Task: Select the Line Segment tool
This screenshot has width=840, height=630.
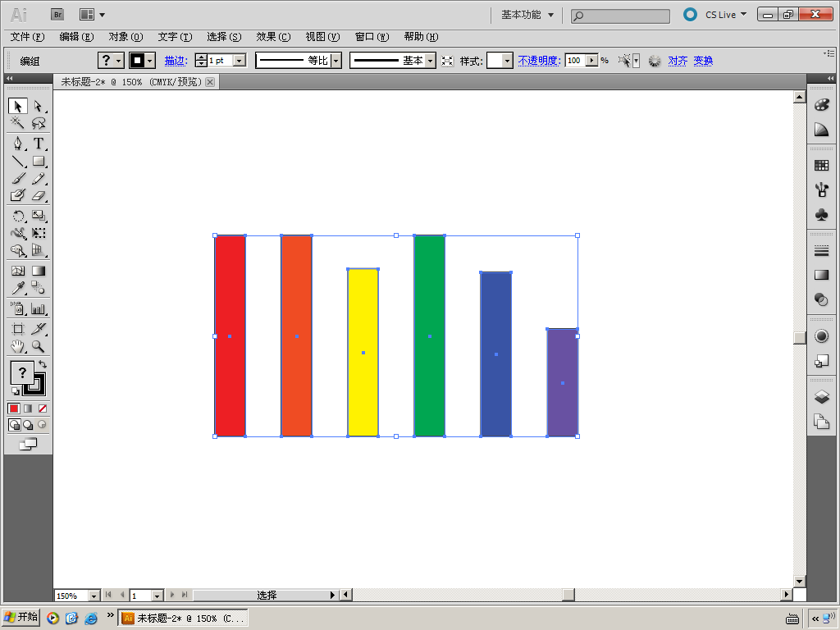Action: pyautogui.click(x=18, y=161)
